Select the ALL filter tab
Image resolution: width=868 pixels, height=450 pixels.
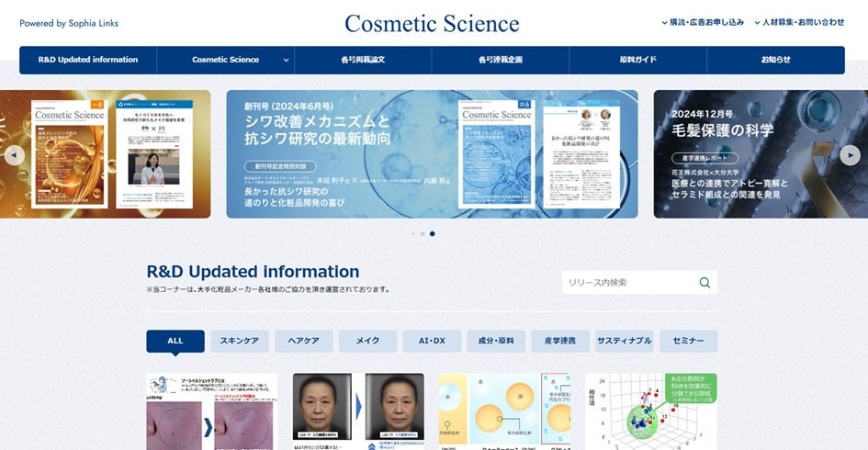click(175, 341)
